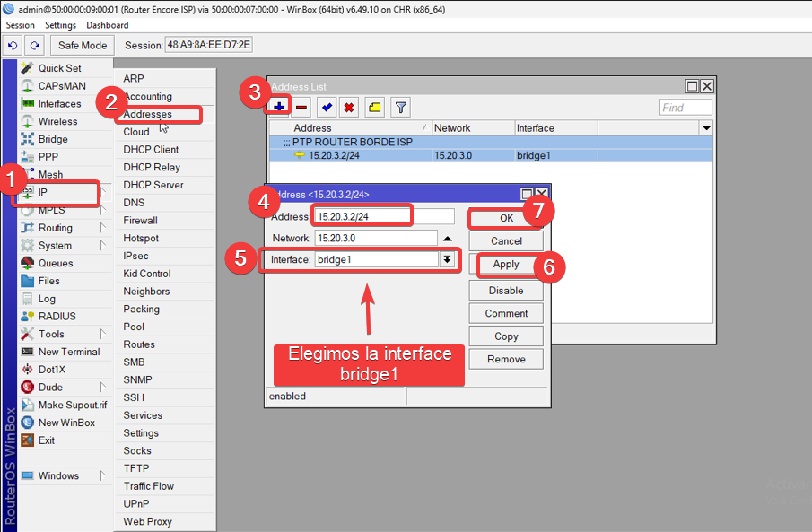The height and width of the screenshot is (532, 812).
Task: Click the minus icon to remove address
Action: coord(302,107)
